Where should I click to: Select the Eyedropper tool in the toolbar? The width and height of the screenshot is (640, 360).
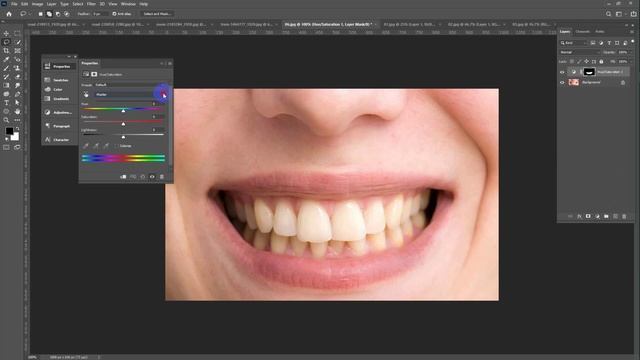point(6,60)
